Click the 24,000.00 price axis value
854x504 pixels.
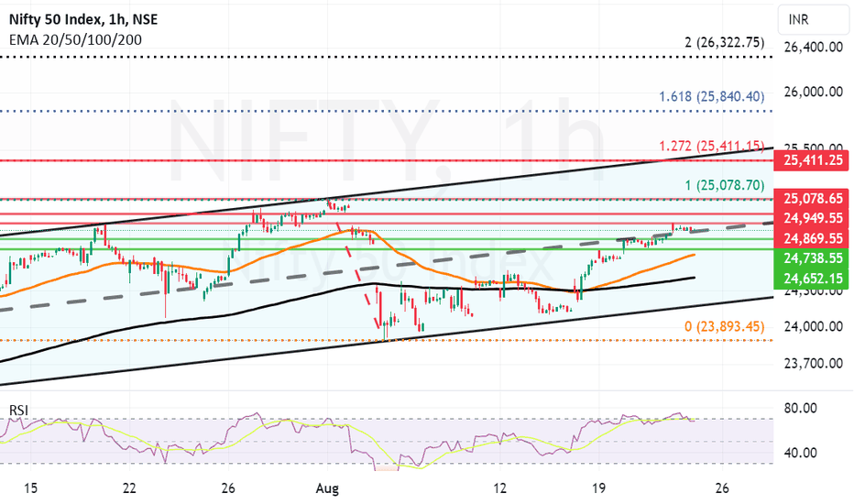coord(813,326)
